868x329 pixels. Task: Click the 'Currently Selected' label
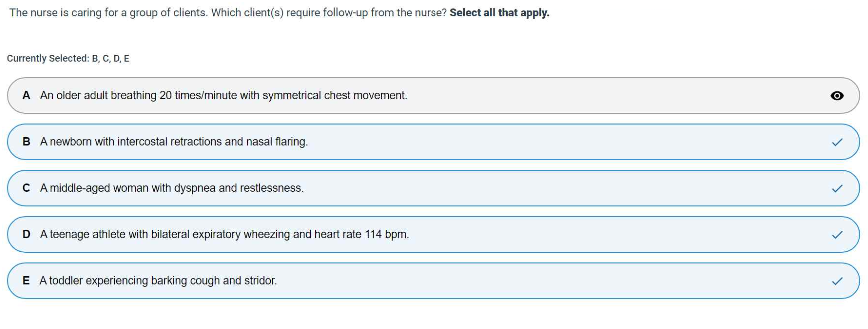click(68, 58)
